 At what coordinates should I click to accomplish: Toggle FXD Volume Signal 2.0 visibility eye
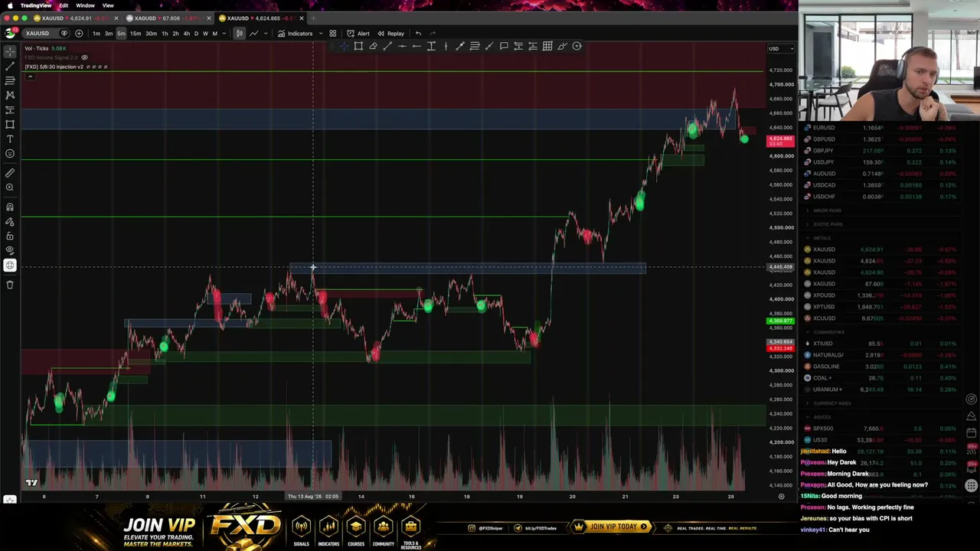pyautogui.click(x=84, y=57)
